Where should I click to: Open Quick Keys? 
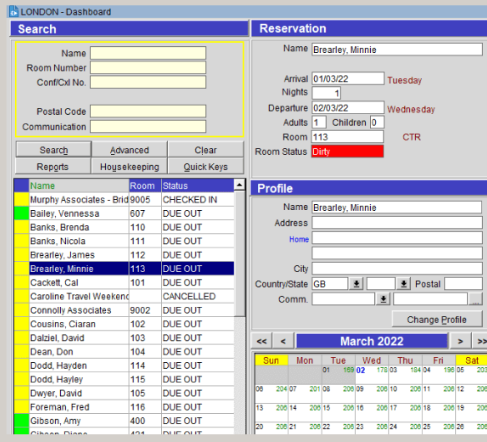206,166
